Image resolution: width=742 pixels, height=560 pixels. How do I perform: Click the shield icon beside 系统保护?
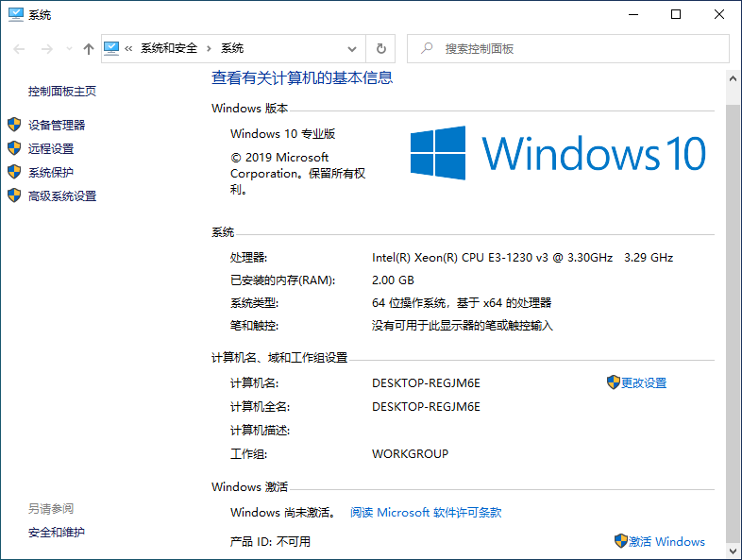coord(13,172)
